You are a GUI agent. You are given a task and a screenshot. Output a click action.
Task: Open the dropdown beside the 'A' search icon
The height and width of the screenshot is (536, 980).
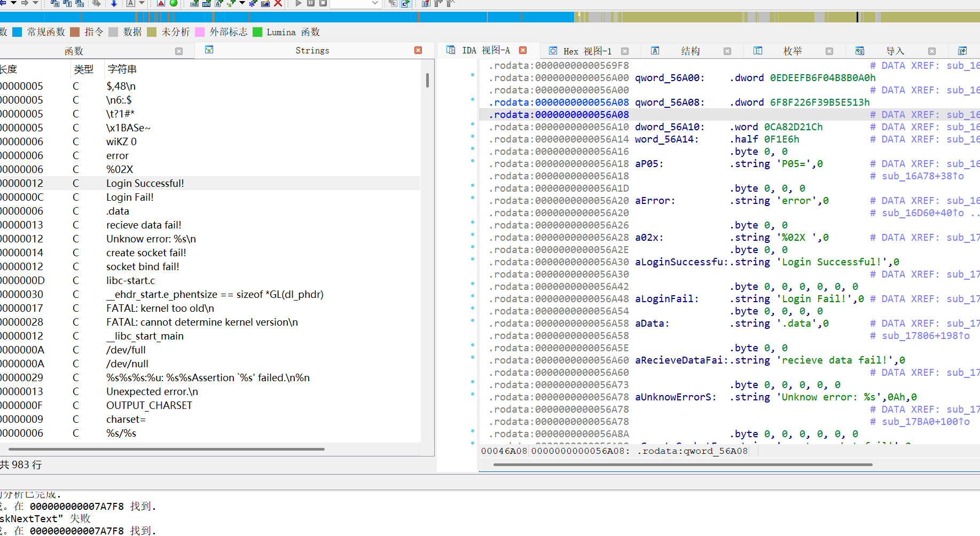(142, 3)
